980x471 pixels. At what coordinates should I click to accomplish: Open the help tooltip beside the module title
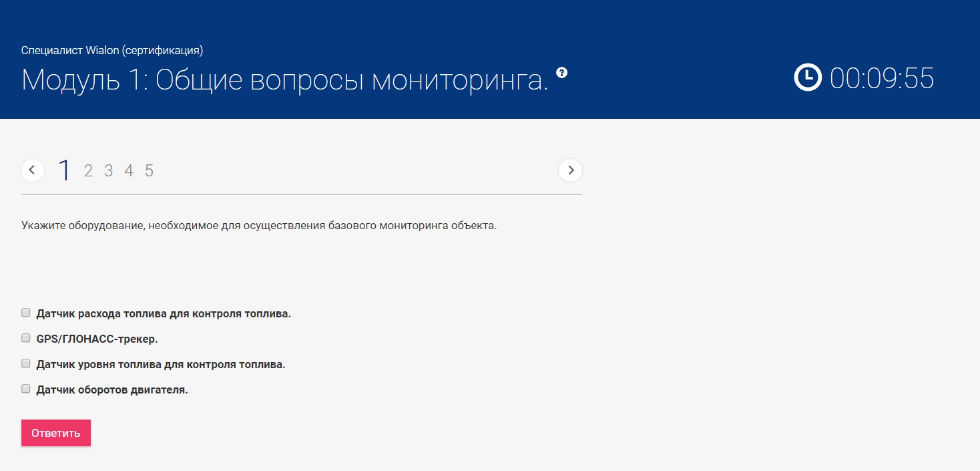(561, 73)
